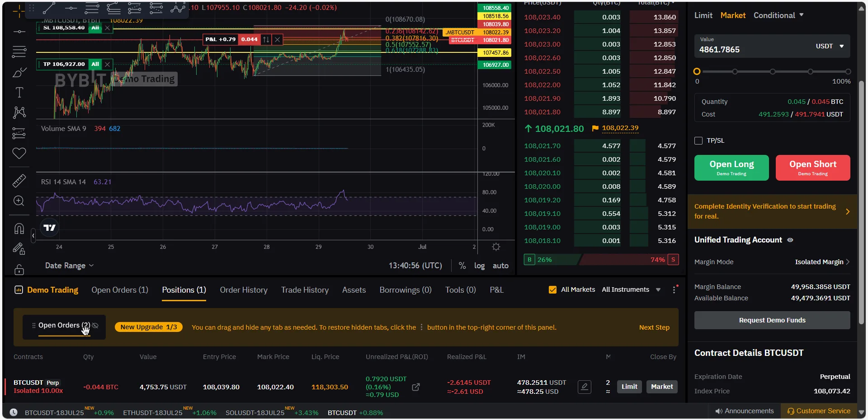This screenshot has width=868, height=420.
Task: Choose the Path polyline tool in the flyout toolbar
Action: coord(178,9)
